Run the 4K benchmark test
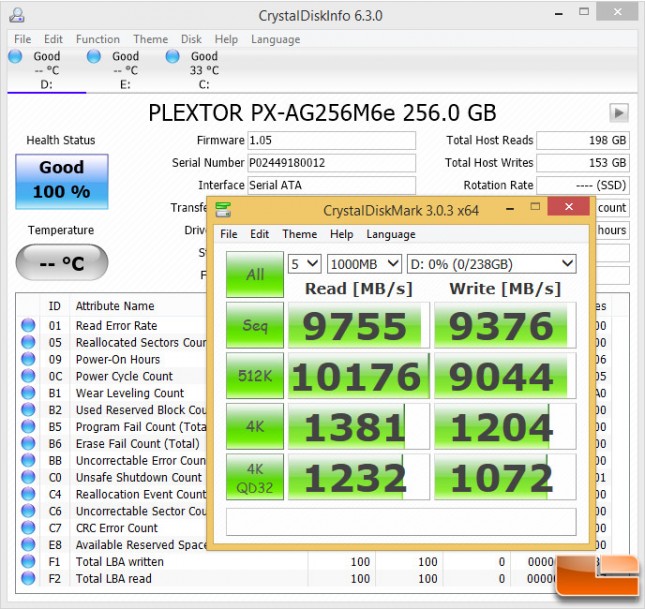This screenshot has height=609, width=645. coord(255,426)
